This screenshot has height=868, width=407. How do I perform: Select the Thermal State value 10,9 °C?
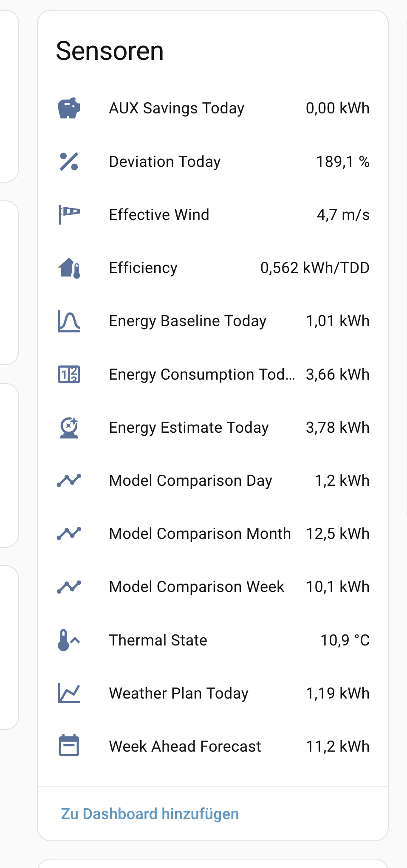[345, 640]
